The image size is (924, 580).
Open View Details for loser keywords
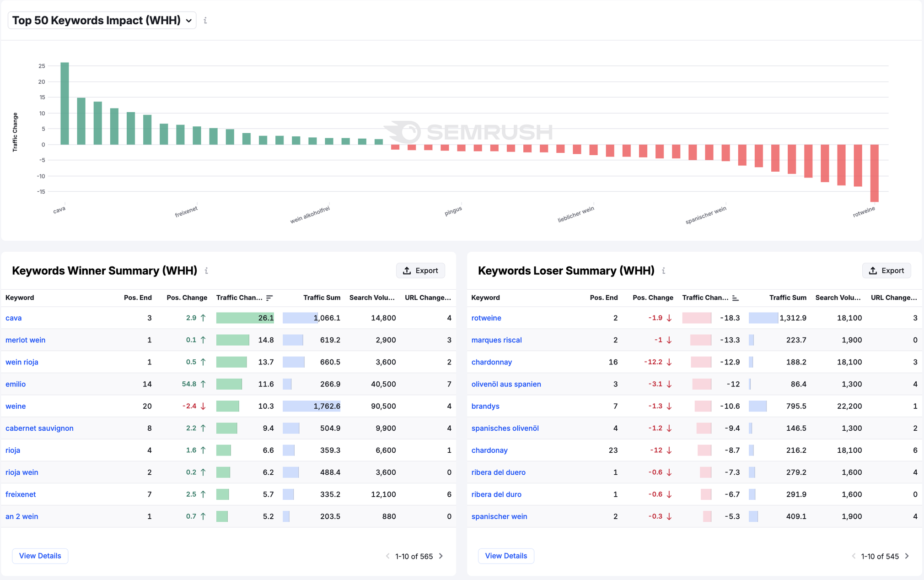coord(506,556)
